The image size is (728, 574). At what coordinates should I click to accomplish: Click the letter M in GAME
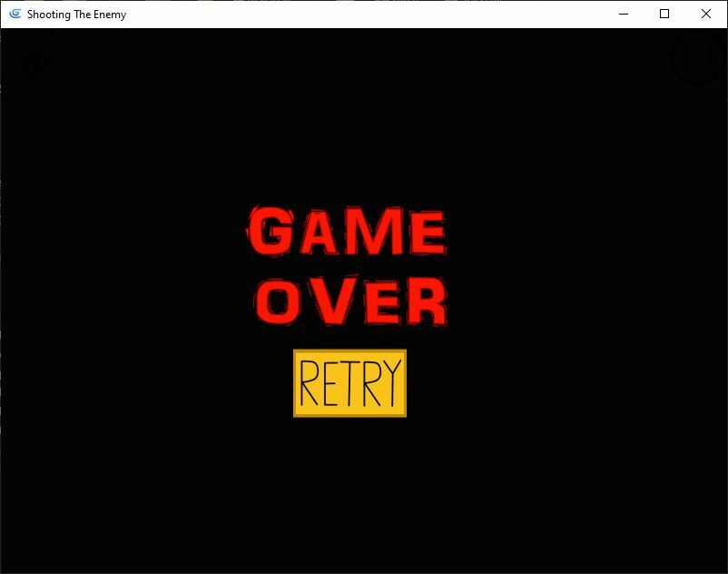pos(375,233)
